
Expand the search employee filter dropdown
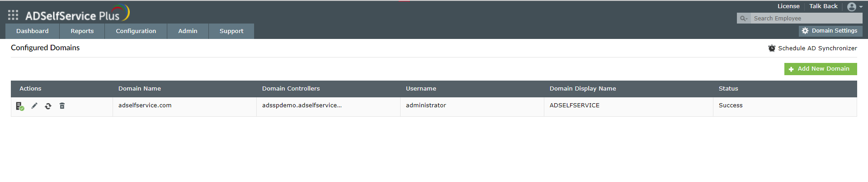[x=744, y=19]
